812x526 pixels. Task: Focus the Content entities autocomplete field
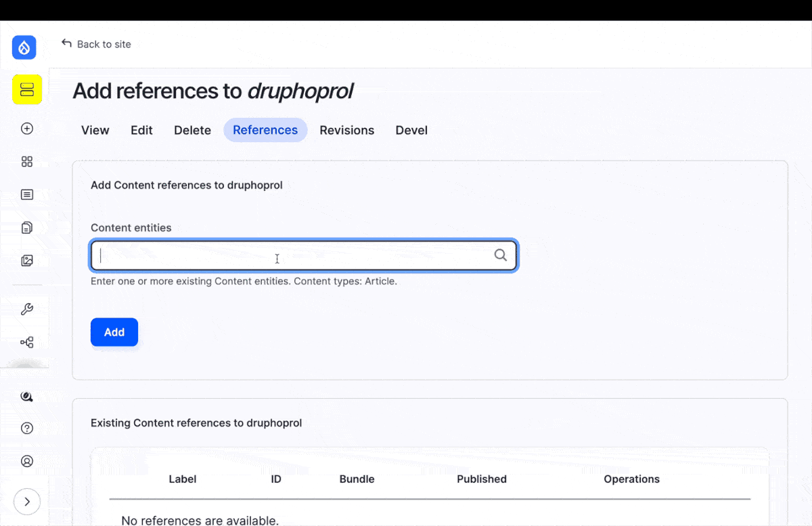pyautogui.click(x=304, y=256)
